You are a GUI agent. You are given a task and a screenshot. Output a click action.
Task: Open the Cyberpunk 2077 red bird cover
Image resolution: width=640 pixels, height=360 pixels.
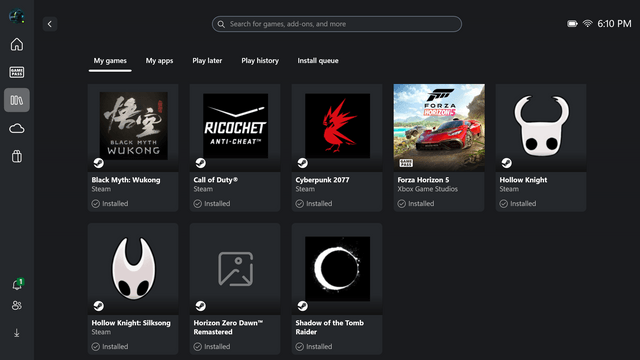tap(338, 126)
